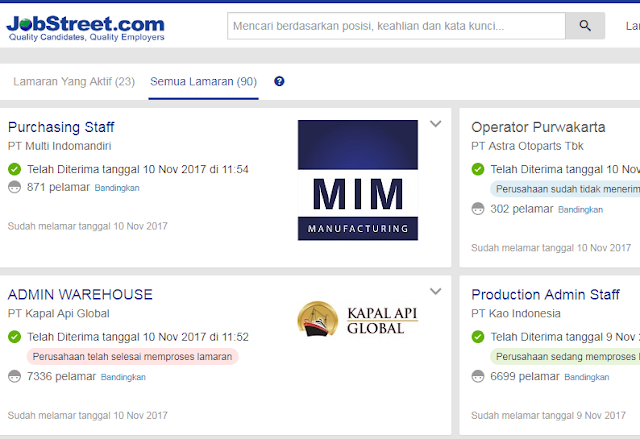
Task: Open the Purchasing Staff job title
Action: tap(61, 127)
